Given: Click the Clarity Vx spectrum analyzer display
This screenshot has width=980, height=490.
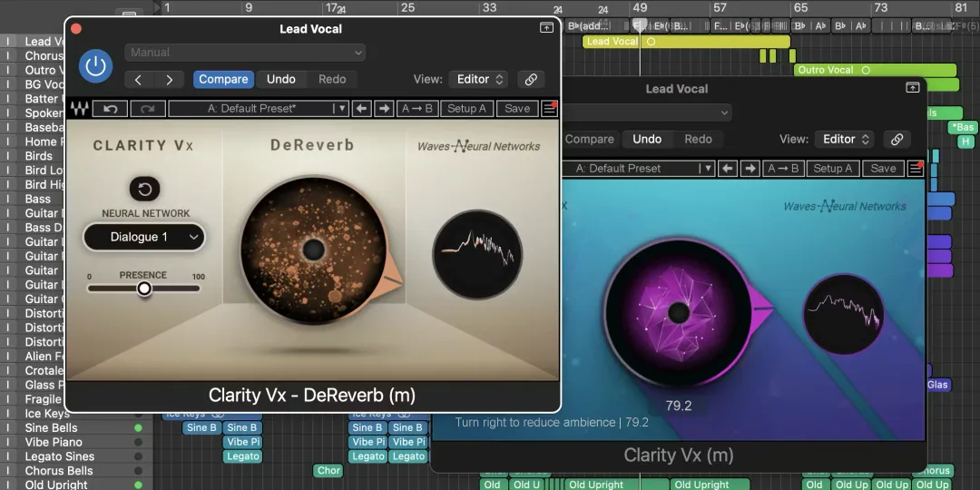Looking at the screenshot, I should 843,314.
